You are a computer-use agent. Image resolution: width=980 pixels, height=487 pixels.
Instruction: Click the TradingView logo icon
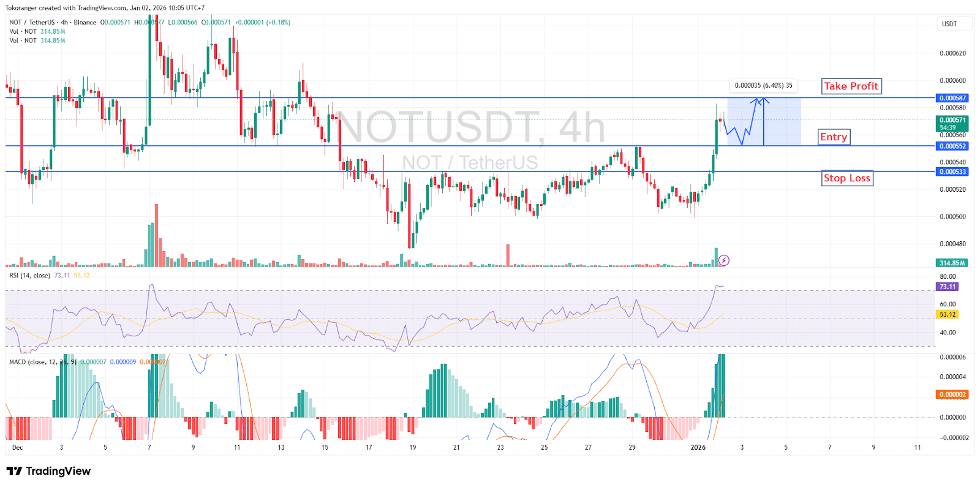pos(14,471)
